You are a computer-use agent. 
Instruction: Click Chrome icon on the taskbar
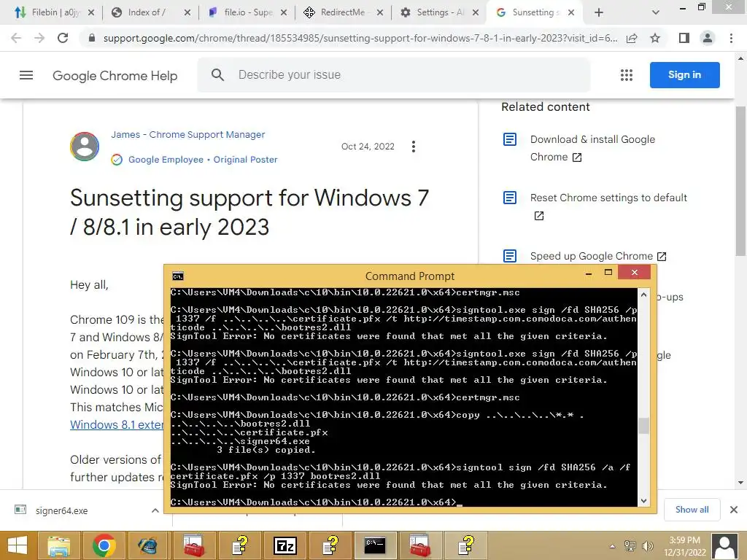click(x=104, y=545)
